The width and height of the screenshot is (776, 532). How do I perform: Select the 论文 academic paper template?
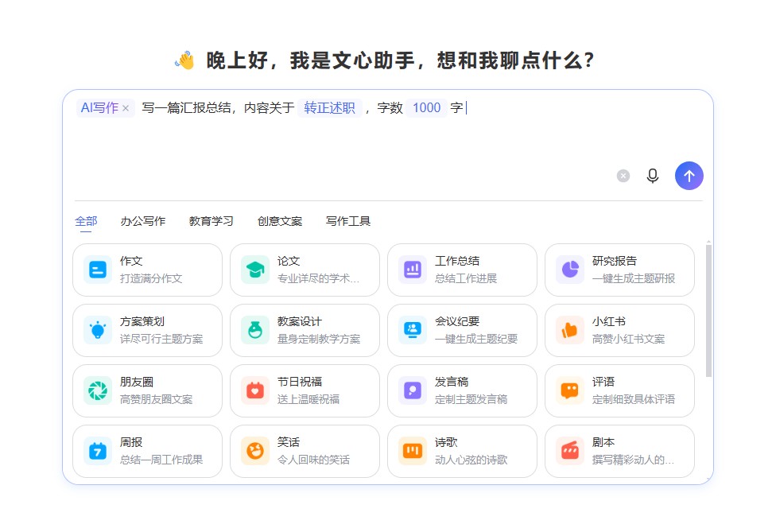[x=305, y=270]
